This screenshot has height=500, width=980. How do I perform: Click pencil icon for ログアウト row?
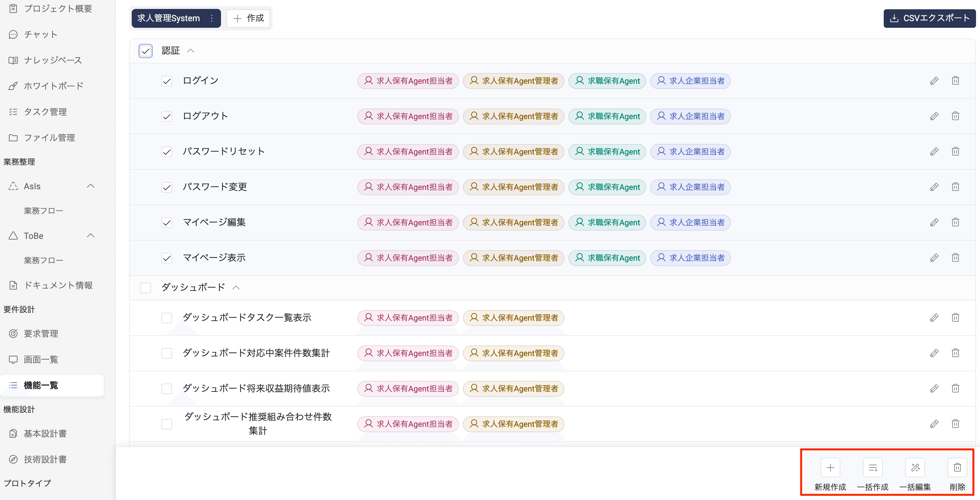point(934,116)
